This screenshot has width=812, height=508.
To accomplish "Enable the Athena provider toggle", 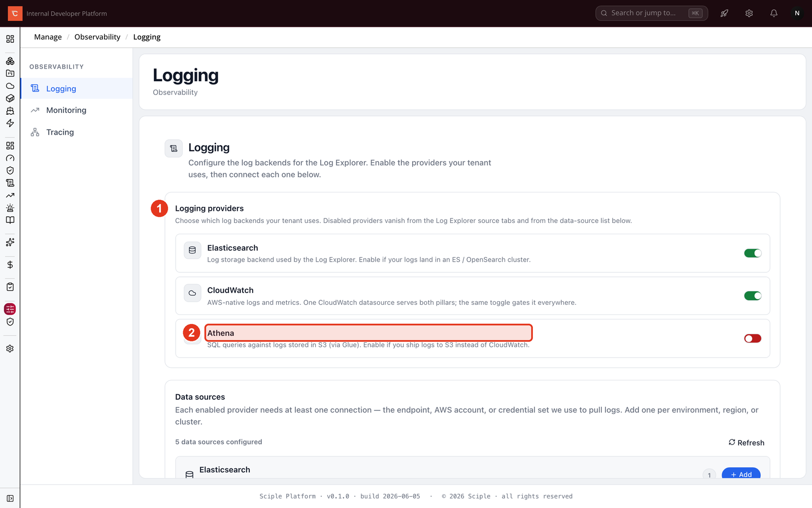I will click(753, 338).
